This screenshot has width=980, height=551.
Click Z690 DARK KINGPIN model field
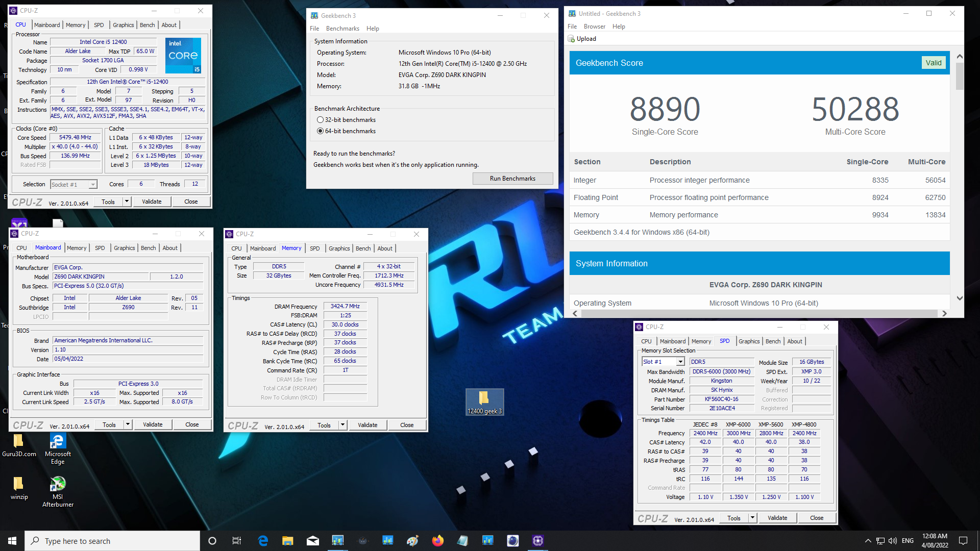(101, 277)
